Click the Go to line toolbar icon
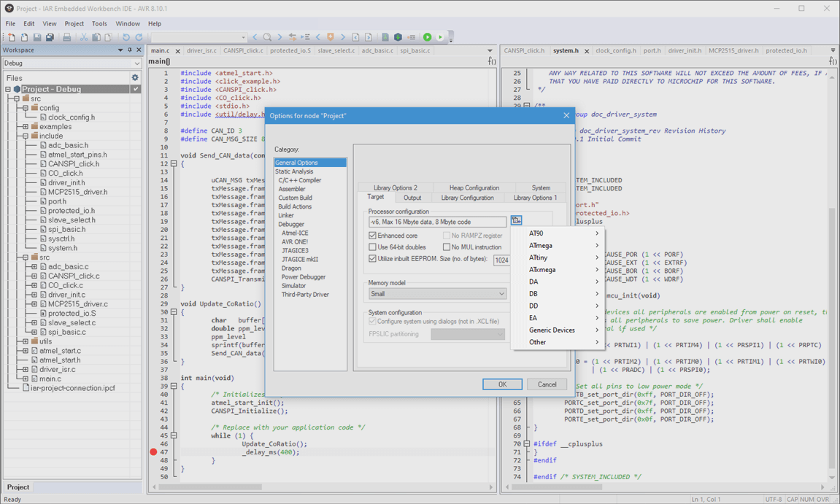The image size is (840, 504). (x=305, y=37)
